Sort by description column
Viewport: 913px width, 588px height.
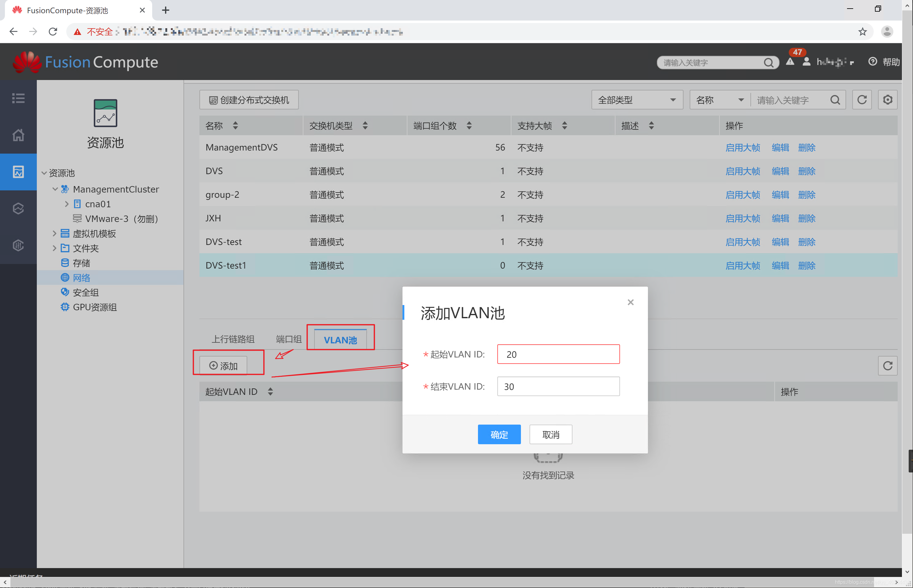click(651, 126)
